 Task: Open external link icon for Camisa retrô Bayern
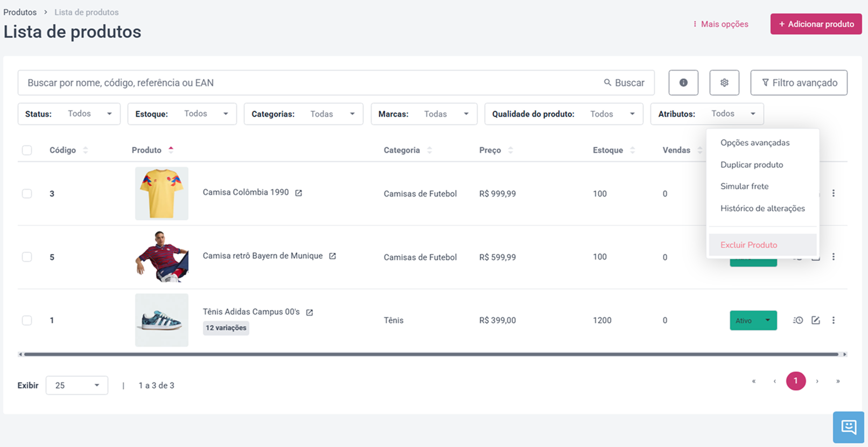pos(332,256)
